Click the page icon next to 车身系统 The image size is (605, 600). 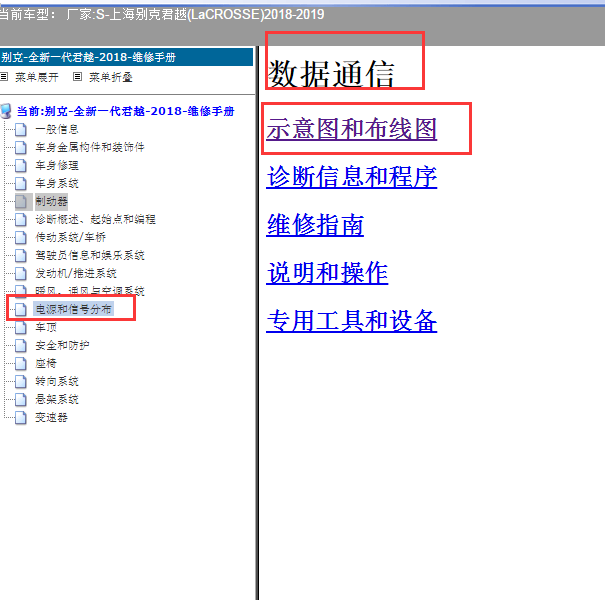click(21, 183)
